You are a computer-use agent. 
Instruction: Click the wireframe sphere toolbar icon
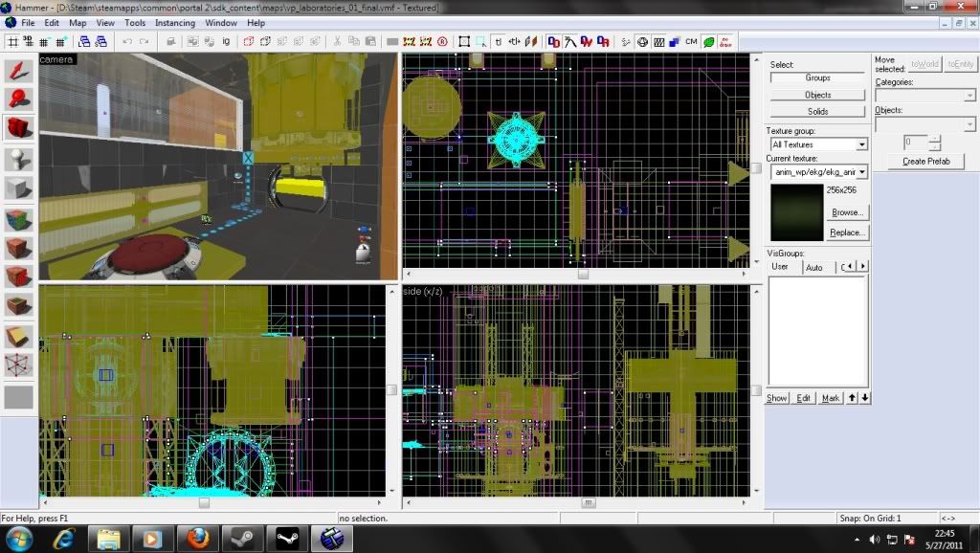tap(642, 42)
